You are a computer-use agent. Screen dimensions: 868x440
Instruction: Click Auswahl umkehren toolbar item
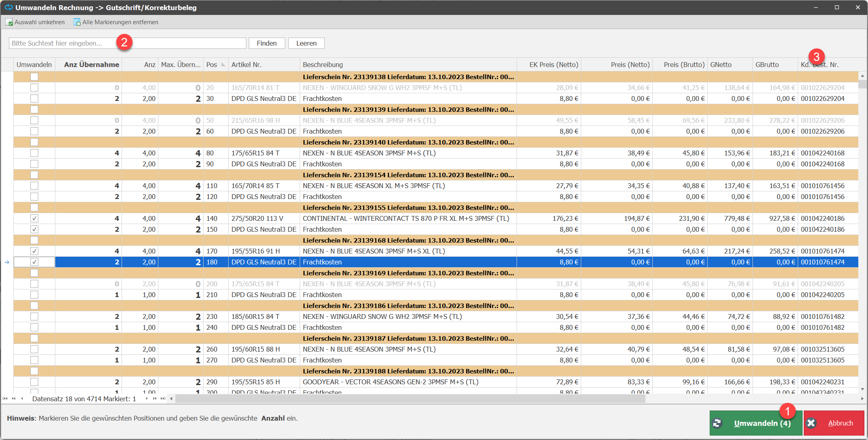pos(35,22)
